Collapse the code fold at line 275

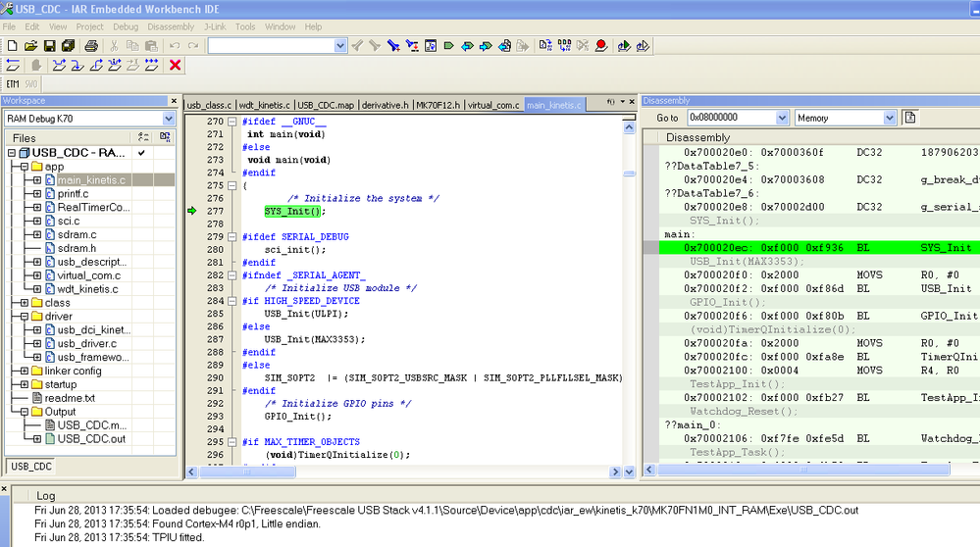coord(233,185)
